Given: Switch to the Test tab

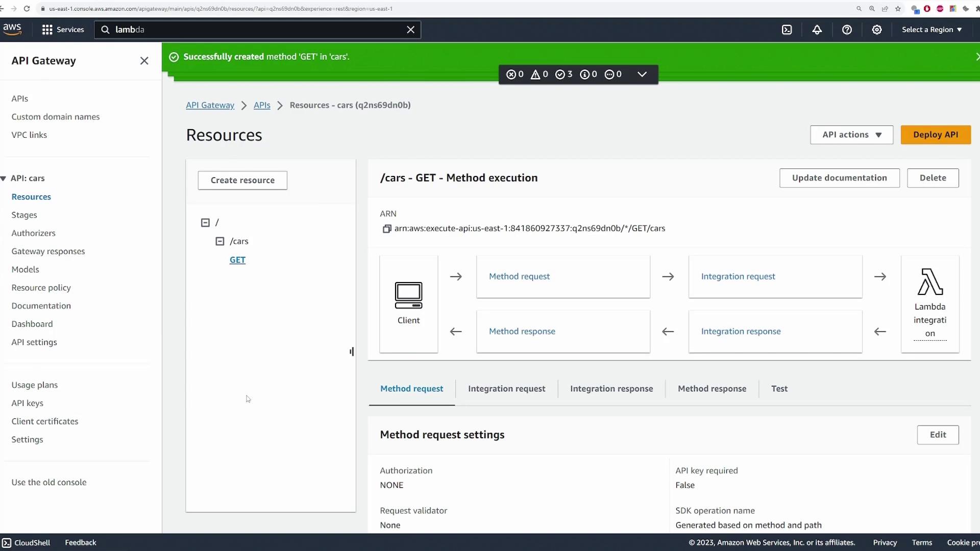Looking at the screenshot, I should point(779,389).
